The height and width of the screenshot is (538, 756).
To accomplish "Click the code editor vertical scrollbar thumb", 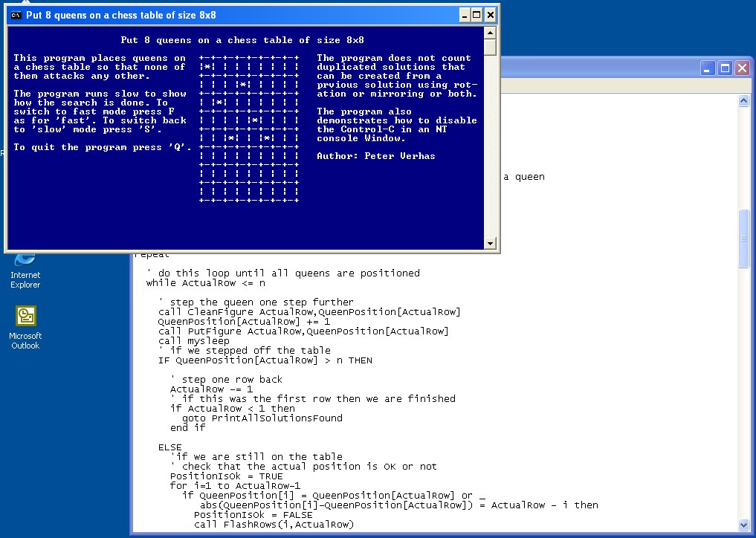I will pyautogui.click(x=744, y=238).
